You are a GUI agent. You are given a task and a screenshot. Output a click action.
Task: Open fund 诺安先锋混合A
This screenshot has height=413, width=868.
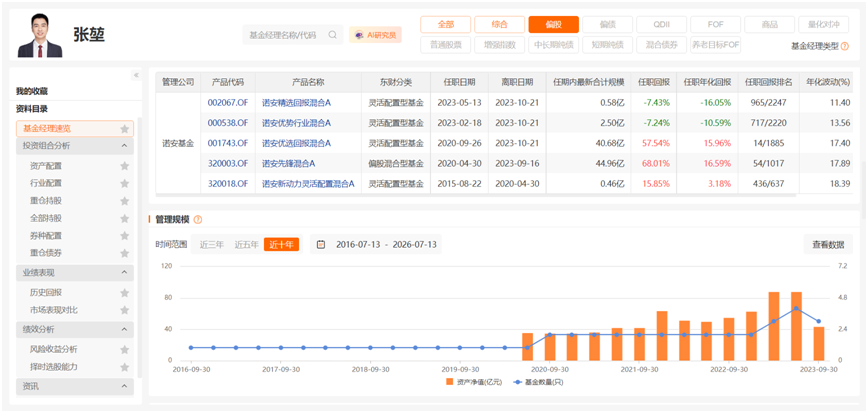288,163
